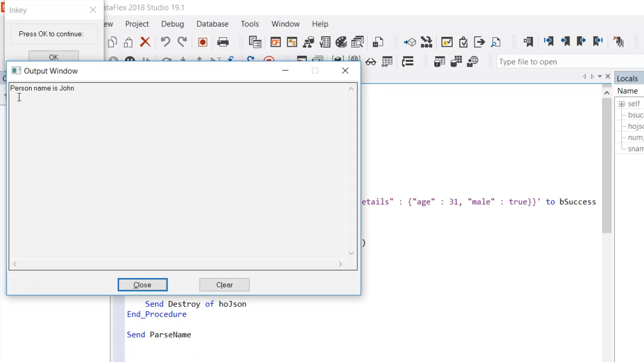The height and width of the screenshot is (362, 644).
Task: Click the eyeglasses icon in toolbar
Action: [x=371, y=62]
